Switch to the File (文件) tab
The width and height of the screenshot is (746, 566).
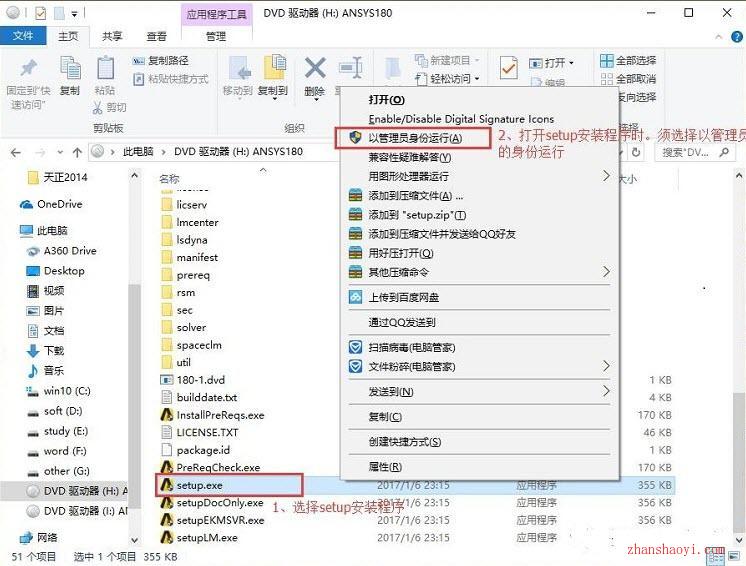(x=23, y=36)
